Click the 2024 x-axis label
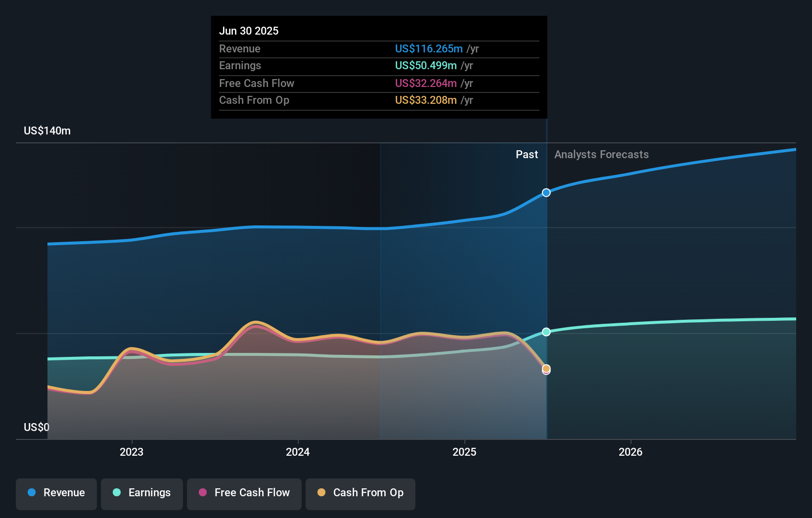Viewport: 812px width, 518px height. pos(298,452)
